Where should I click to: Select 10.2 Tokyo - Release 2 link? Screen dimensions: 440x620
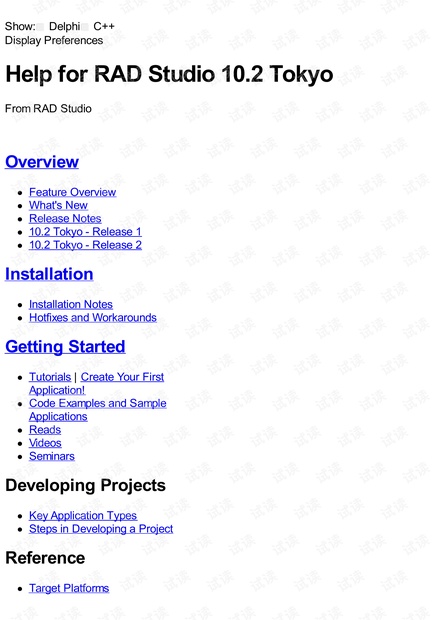(85, 245)
